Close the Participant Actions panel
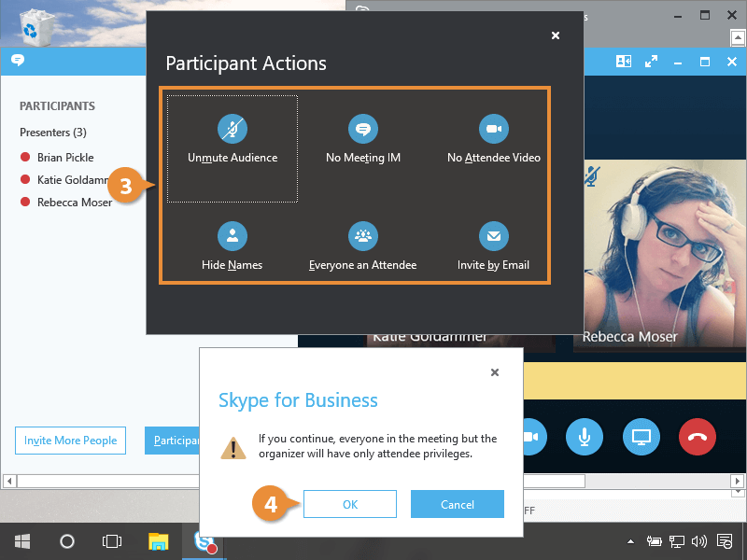The width and height of the screenshot is (747, 560). [x=556, y=35]
